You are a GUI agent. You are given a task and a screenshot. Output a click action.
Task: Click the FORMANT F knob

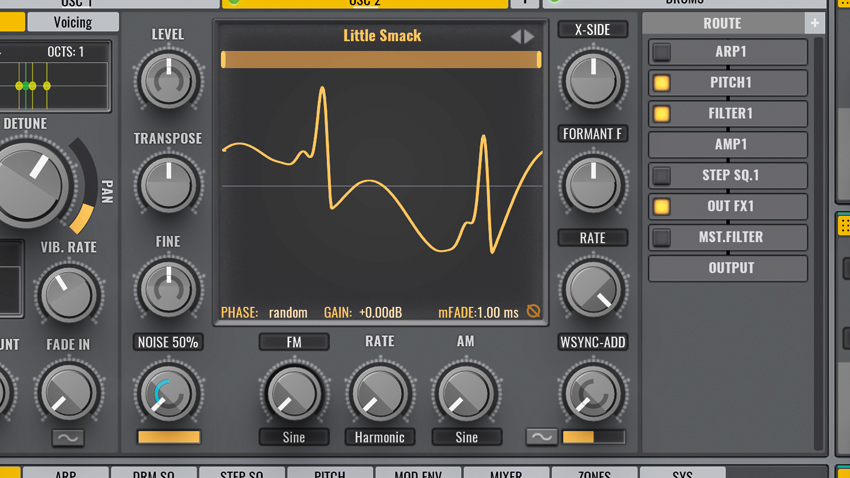pos(593,185)
